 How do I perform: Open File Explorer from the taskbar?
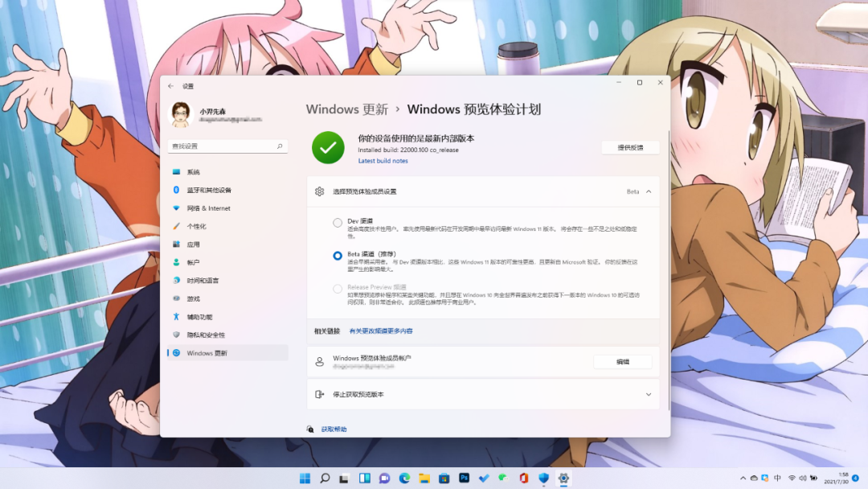coord(424,479)
